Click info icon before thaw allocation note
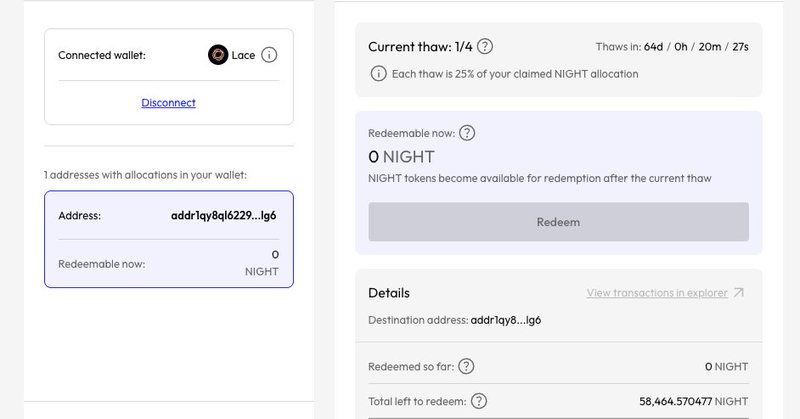The width and height of the screenshot is (800, 419). 378,73
